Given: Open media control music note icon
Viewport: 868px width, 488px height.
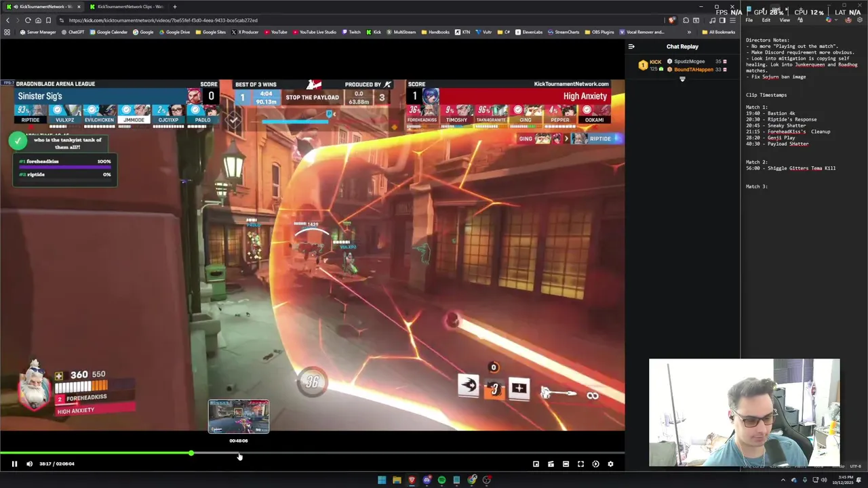Looking at the screenshot, I should [712, 20].
